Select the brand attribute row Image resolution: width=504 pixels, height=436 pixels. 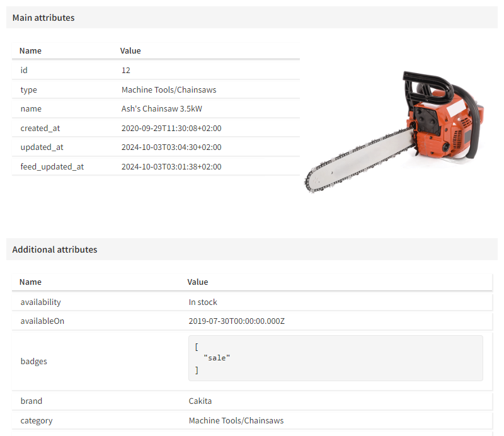[31, 401]
